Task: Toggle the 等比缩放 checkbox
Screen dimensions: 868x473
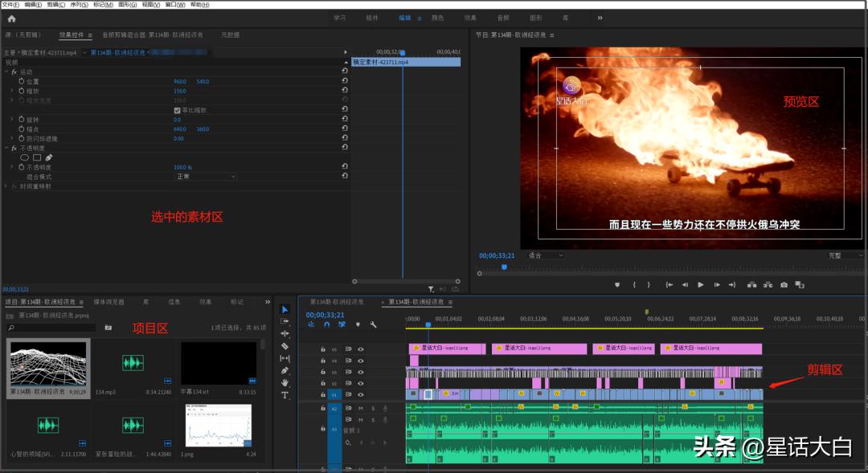Action: pos(178,110)
